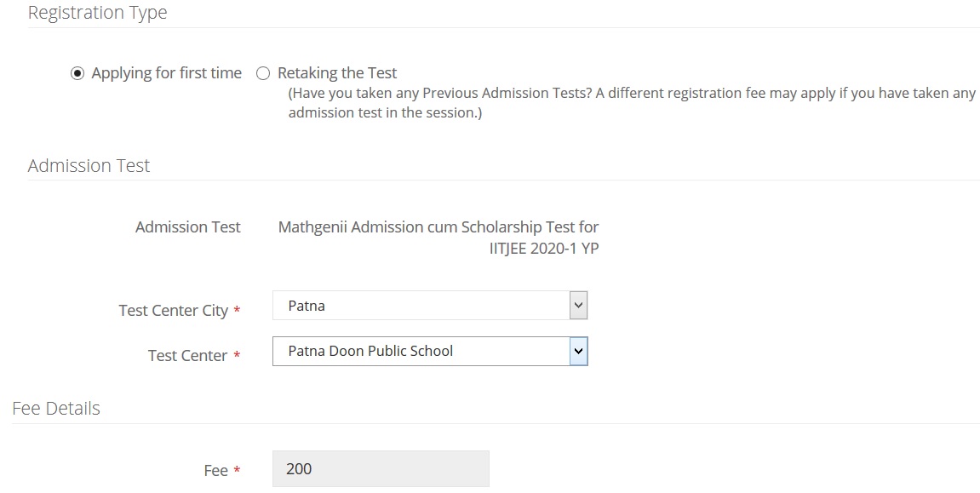Choose the "Retaking the Test" radio button
980x493 pixels.
click(263, 74)
